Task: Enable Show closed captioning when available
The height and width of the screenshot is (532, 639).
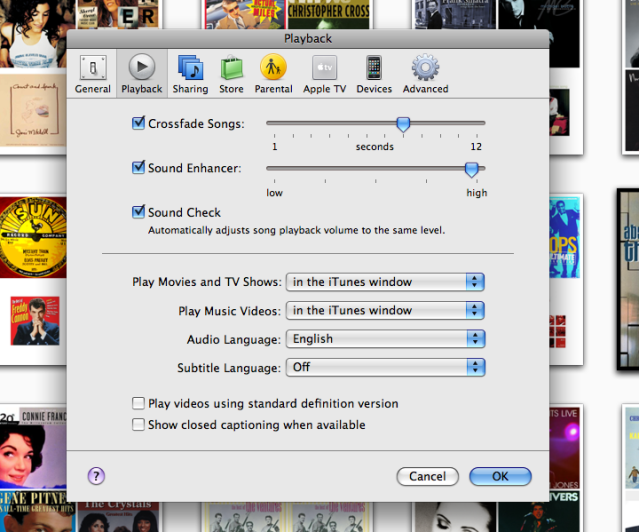Action: point(138,424)
